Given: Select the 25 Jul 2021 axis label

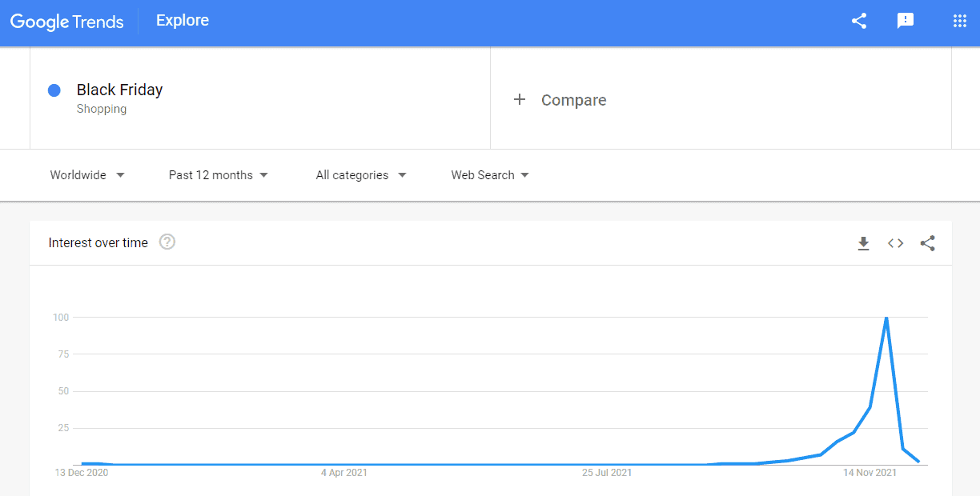Looking at the screenshot, I should coord(607,473).
